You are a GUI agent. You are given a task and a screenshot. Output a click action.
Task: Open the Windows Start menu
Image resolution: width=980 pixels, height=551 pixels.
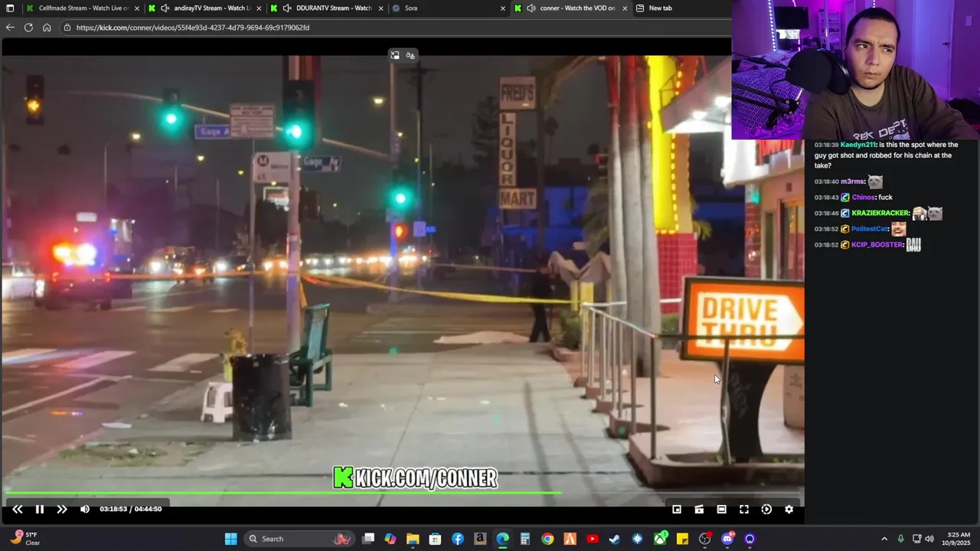point(230,539)
